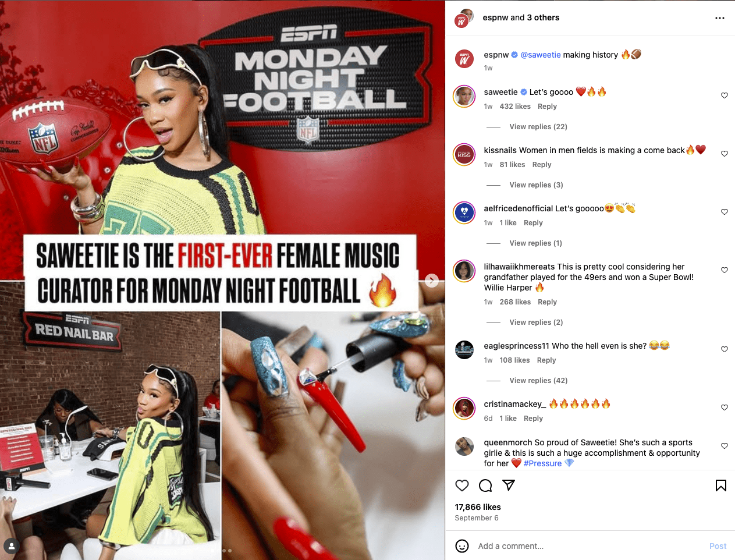
Task: Reply to lilhawaiikhmereats comment
Action: 547,302
